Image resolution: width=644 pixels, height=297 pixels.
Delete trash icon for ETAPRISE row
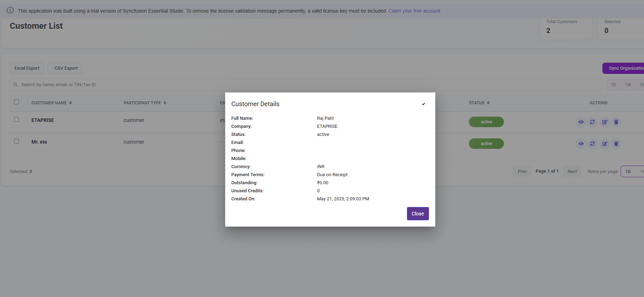tap(616, 122)
